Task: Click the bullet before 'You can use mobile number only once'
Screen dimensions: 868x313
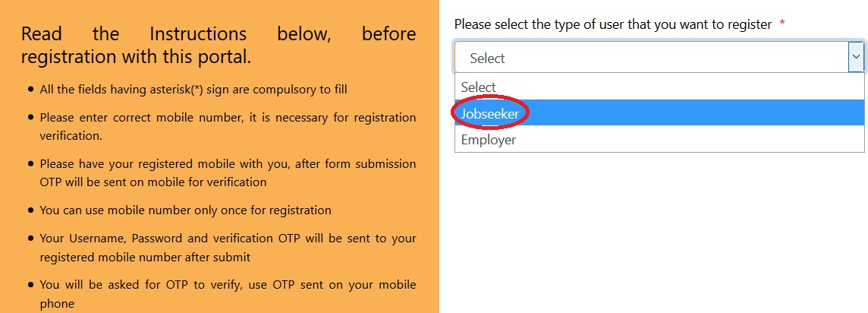Action: click(30, 210)
